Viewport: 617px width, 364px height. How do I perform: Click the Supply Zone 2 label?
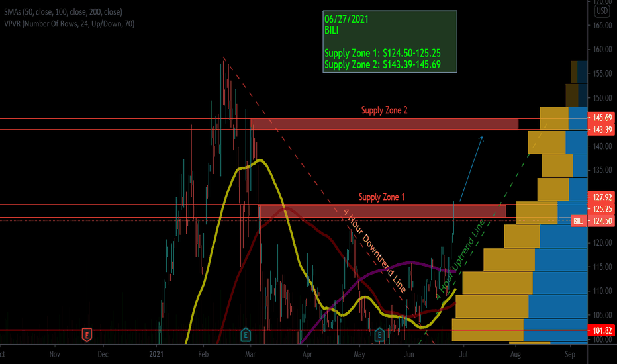click(385, 110)
